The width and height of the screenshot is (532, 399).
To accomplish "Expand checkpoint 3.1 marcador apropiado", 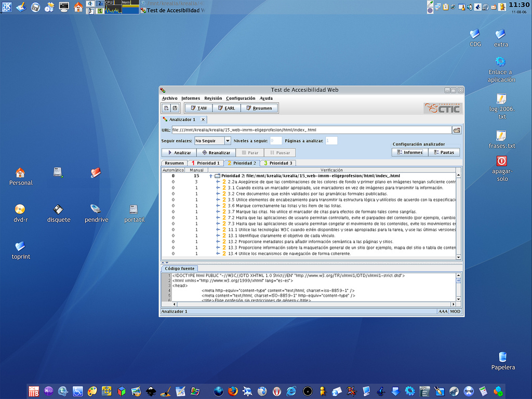I will [x=218, y=188].
